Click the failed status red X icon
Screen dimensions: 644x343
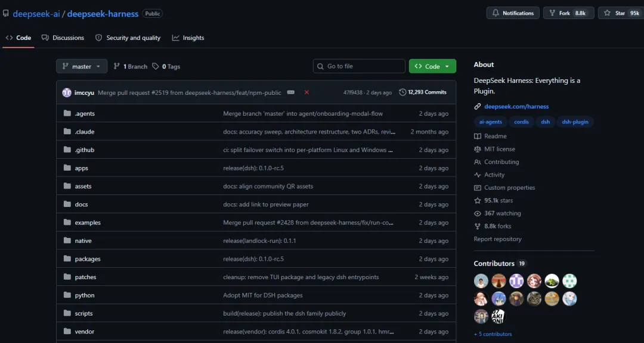coord(306,92)
